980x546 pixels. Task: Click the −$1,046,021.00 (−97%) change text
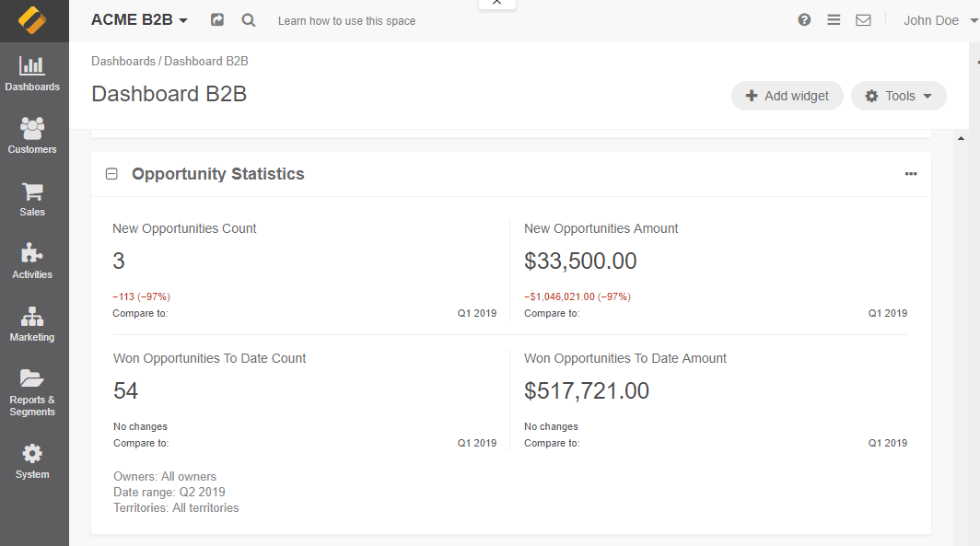[577, 296]
